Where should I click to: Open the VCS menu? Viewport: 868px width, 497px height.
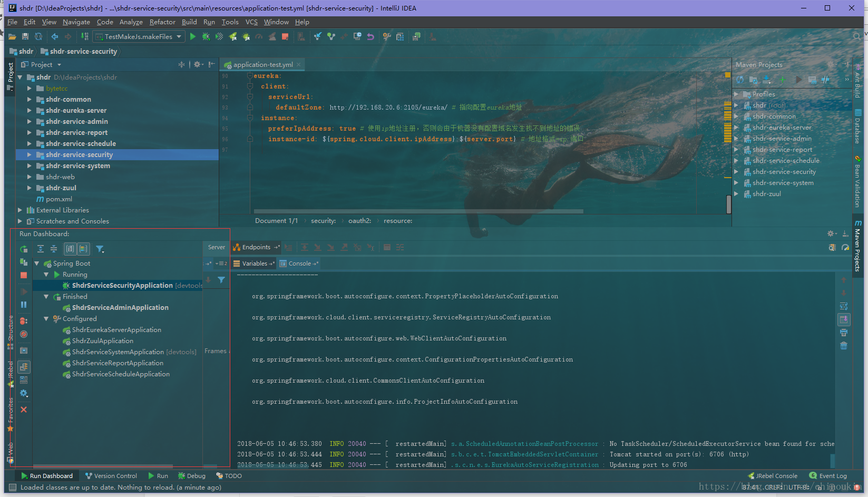coord(251,22)
